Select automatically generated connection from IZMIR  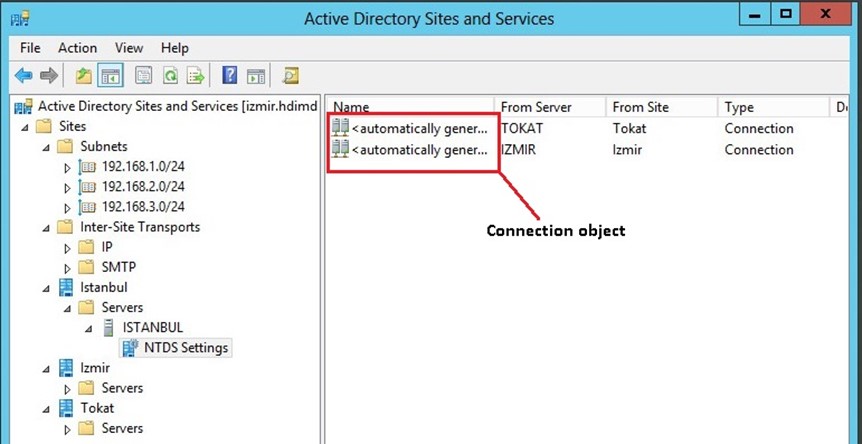[420, 150]
